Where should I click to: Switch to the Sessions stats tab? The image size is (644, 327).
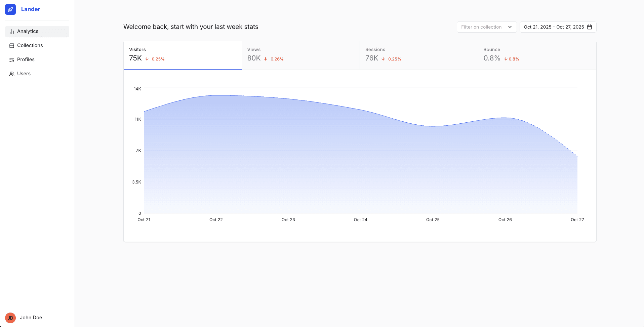pyautogui.click(x=418, y=55)
